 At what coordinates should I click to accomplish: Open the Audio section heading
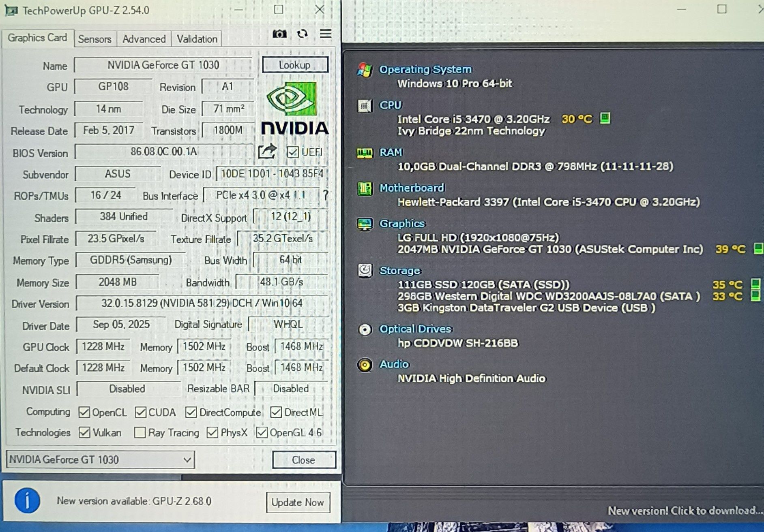tap(394, 364)
